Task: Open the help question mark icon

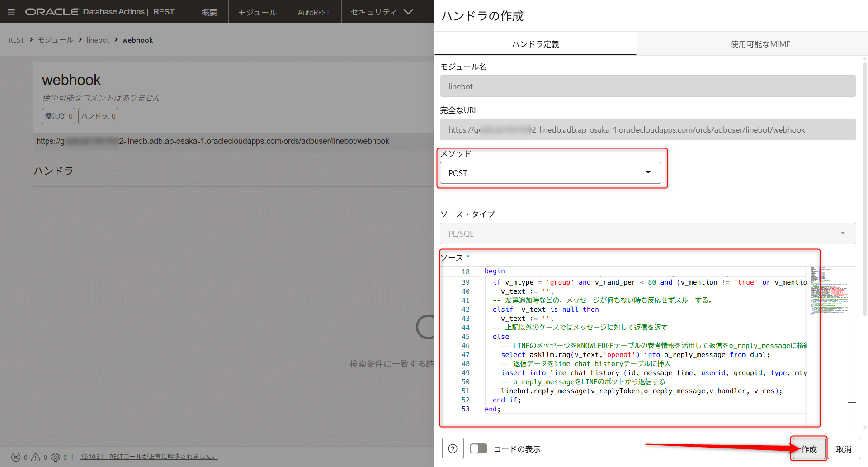Action: pyautogui.click(x=453, y=448)
